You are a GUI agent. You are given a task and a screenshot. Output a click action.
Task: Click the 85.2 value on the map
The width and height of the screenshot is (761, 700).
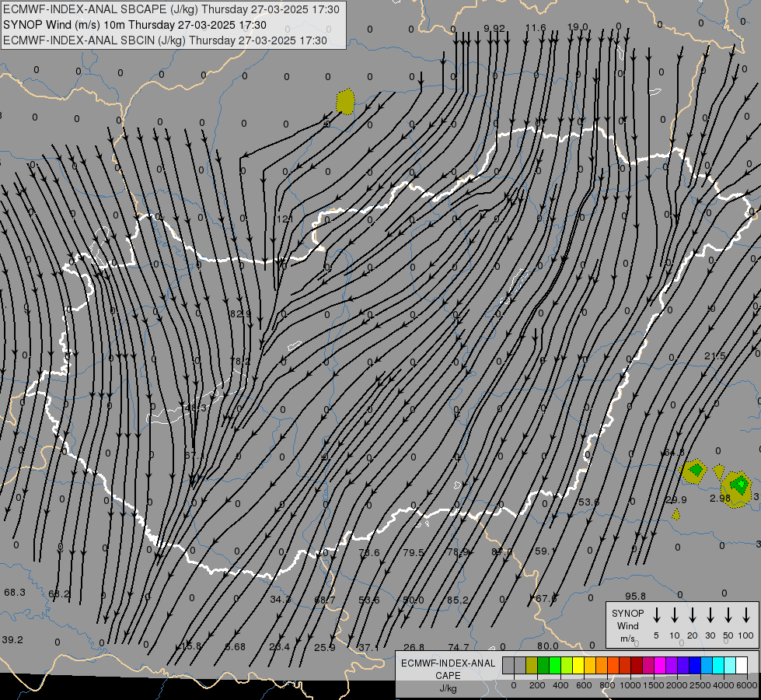[x=457, y=600]
